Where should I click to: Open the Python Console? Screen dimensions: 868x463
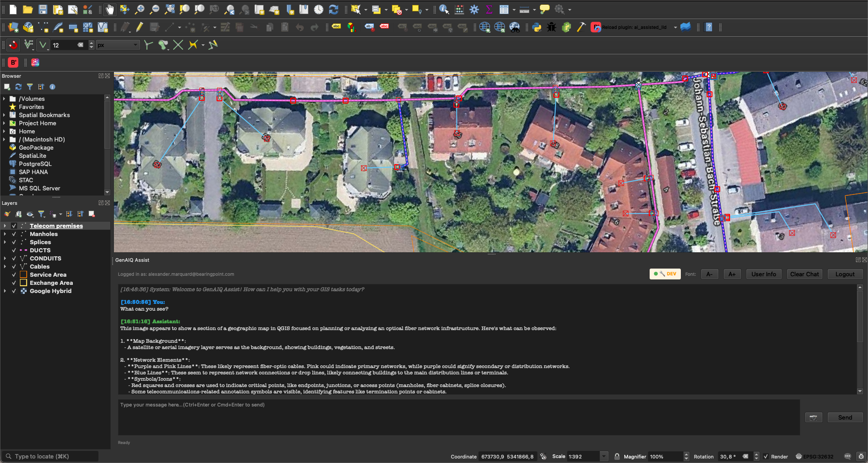[537, 28]
